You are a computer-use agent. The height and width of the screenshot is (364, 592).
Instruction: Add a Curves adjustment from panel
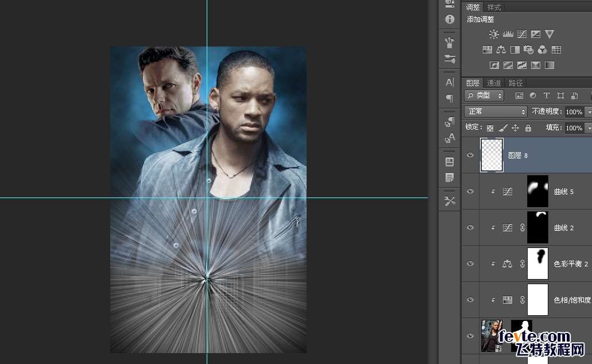tap(522, 34)
